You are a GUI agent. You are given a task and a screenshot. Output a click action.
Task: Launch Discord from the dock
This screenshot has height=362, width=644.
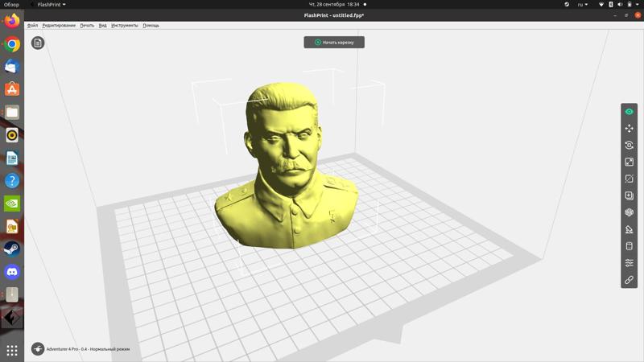[12, 272]
